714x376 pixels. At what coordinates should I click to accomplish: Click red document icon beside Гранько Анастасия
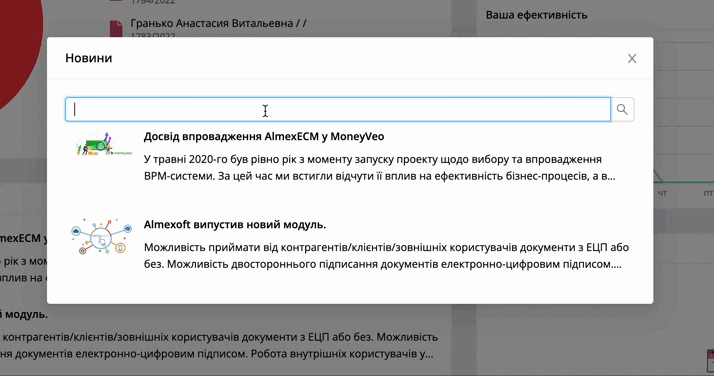coord(116,28)
